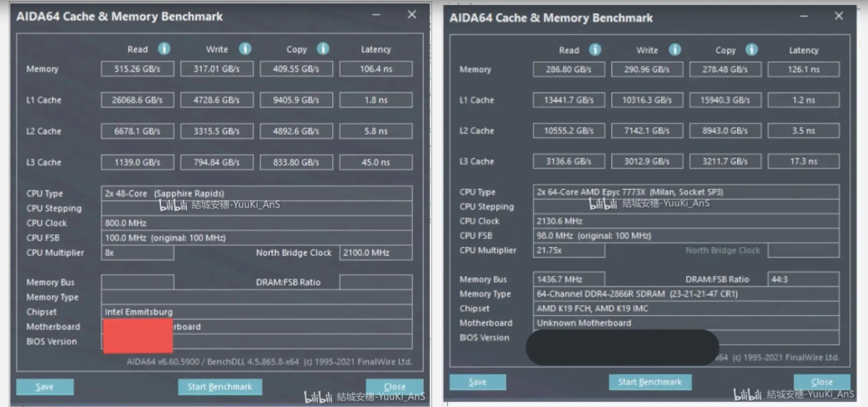Viewport: 868px width, 407px height.
Task: Click North Bridge Clock value 2100.0 MHz
Action: [x=376, y=252]
